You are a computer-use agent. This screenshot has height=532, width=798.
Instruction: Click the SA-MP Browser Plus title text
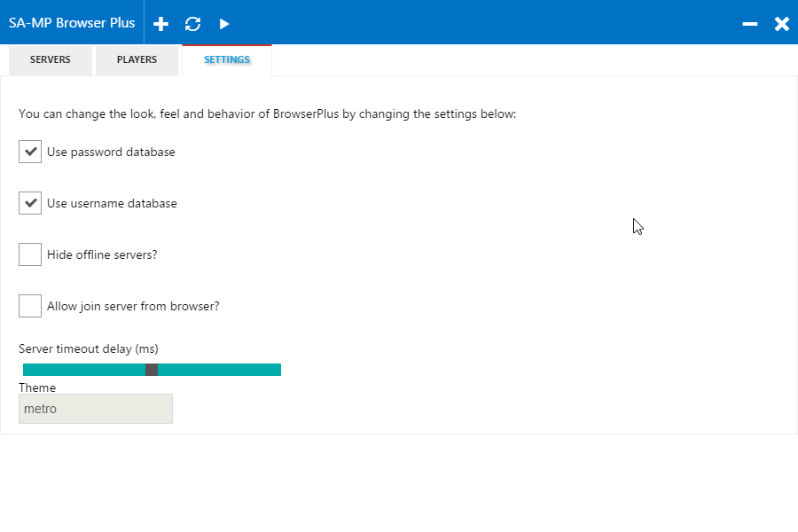coord(72,23)
